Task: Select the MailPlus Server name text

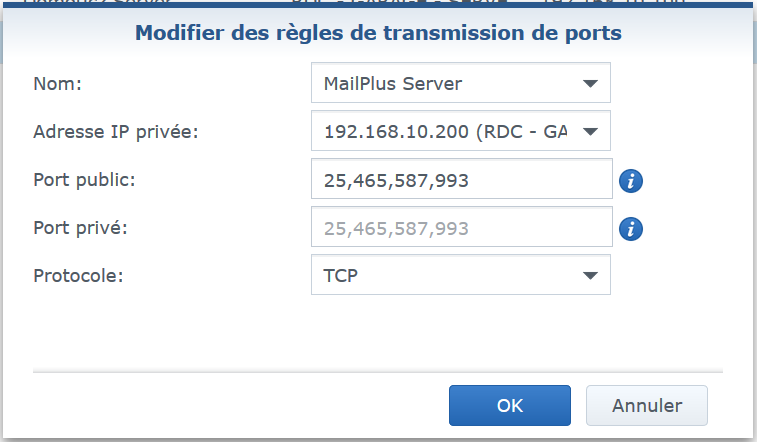Action: coord(393,84)
